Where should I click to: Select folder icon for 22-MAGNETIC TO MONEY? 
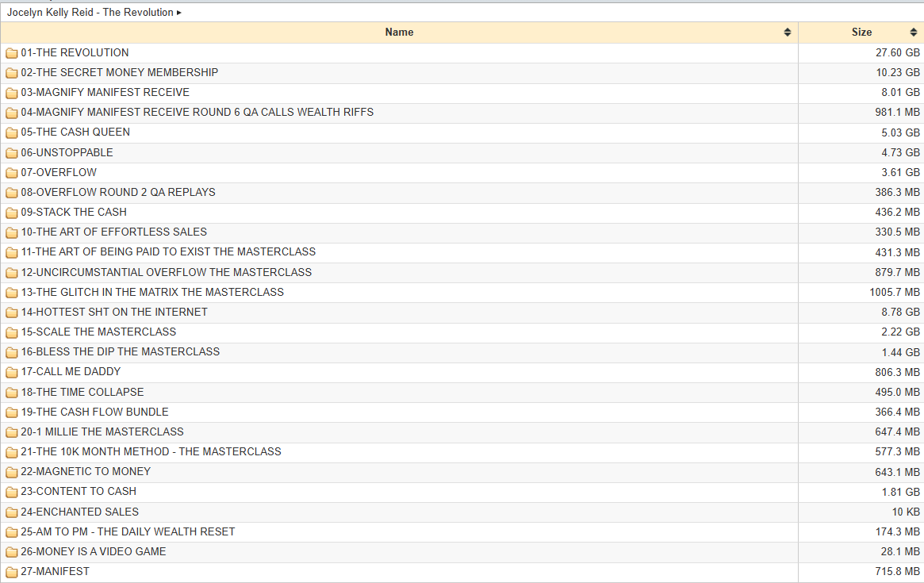tap(11, 472)
